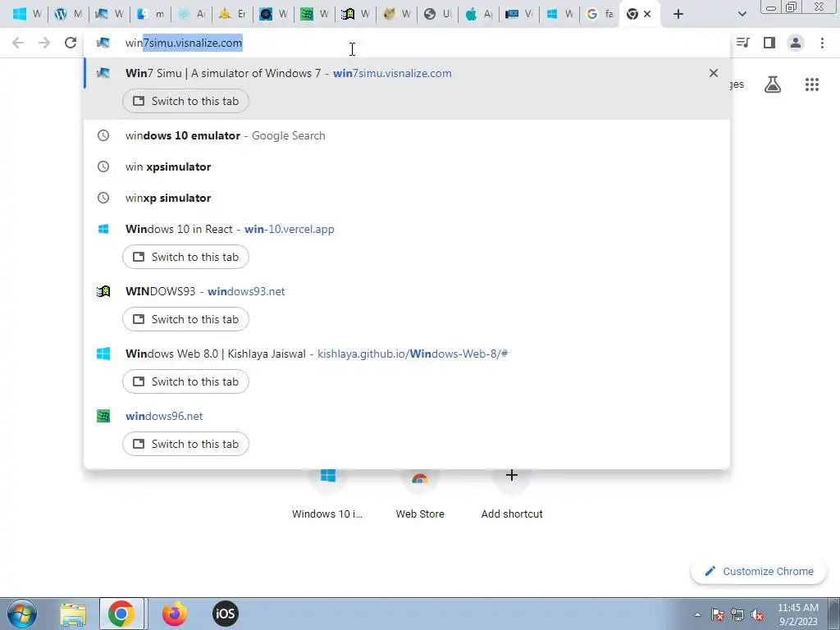Choose the win xpsimulator suggestion
This screenshot has height=630, width=840.
pyautogui.click(x=407, y=167)
